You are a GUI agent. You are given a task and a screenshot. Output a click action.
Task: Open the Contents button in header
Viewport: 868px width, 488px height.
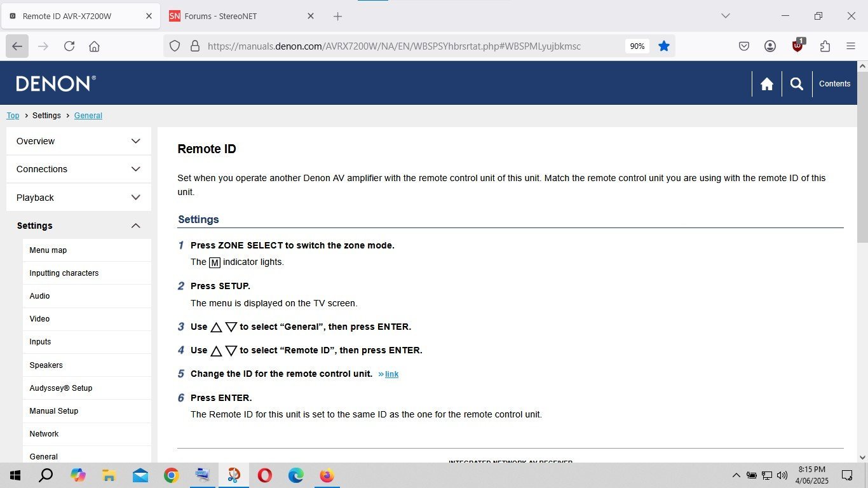click(834, 84)
